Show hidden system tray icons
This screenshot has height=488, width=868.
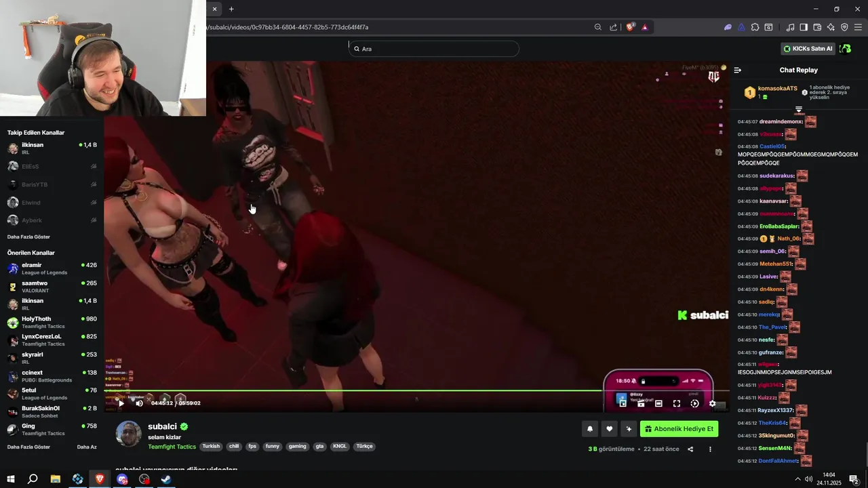pos(797,479)
